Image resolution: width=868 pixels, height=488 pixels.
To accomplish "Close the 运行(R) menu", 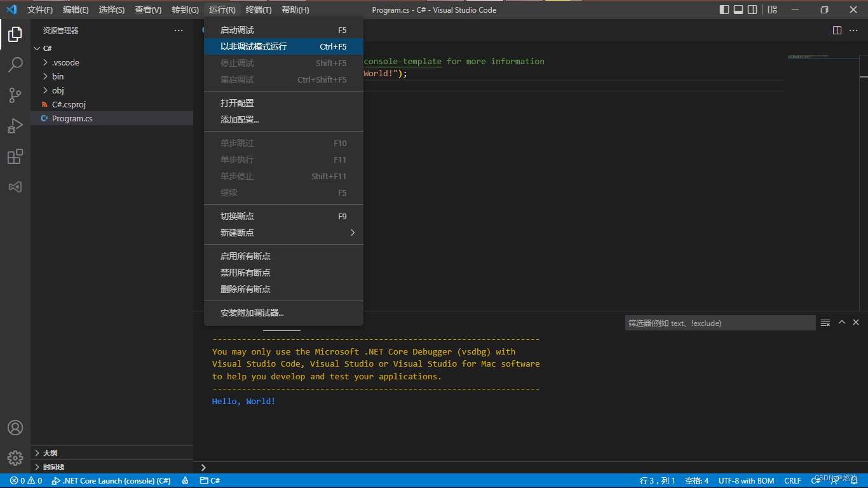I will [x=222, y=10].
